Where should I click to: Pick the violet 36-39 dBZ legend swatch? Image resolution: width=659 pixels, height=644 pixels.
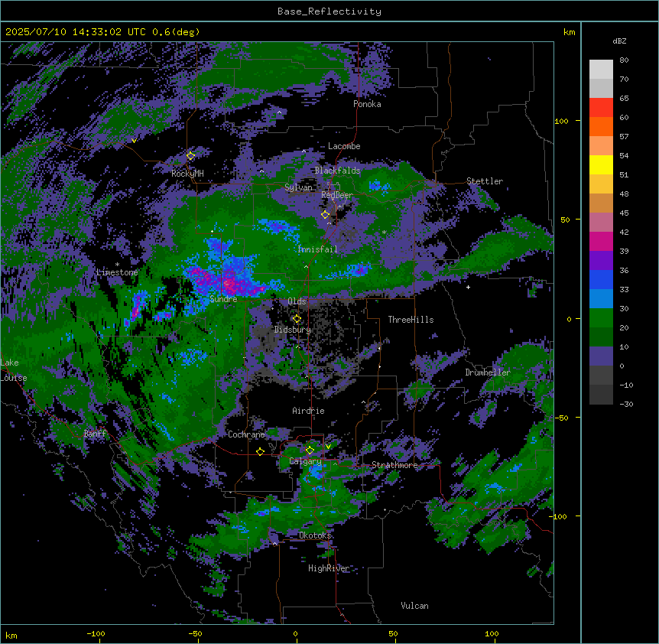click(601, 261)
